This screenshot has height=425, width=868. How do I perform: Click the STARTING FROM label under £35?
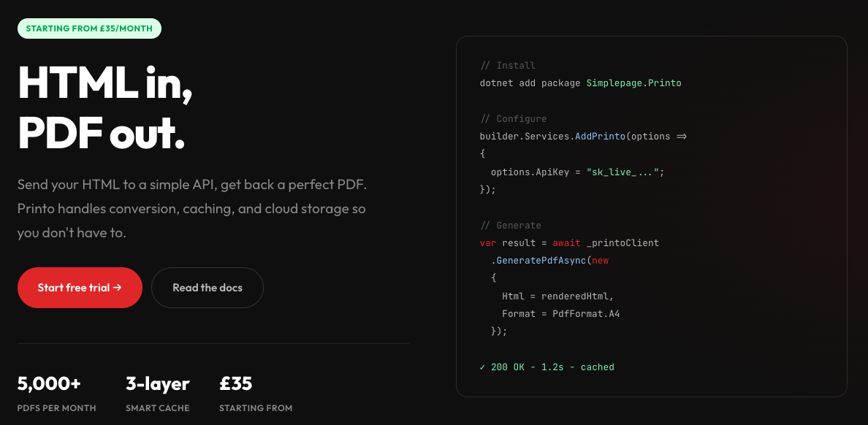coord(256,408)
